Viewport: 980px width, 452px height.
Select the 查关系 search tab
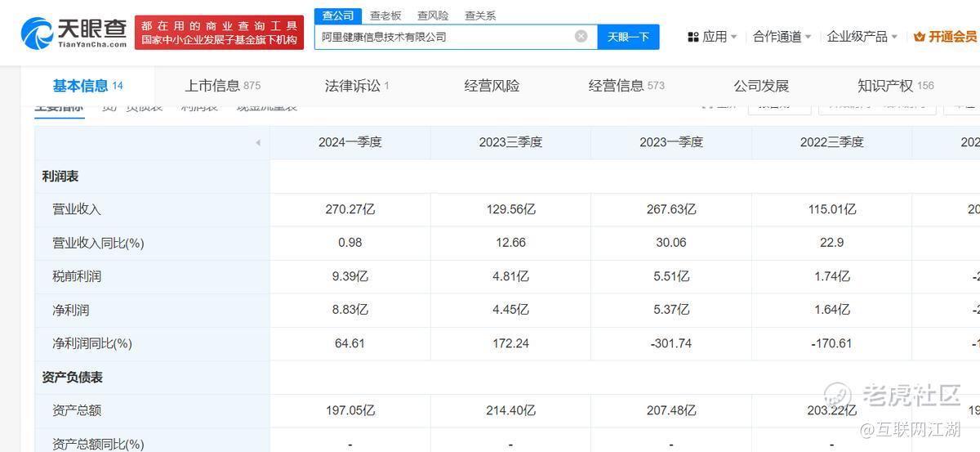480,16
